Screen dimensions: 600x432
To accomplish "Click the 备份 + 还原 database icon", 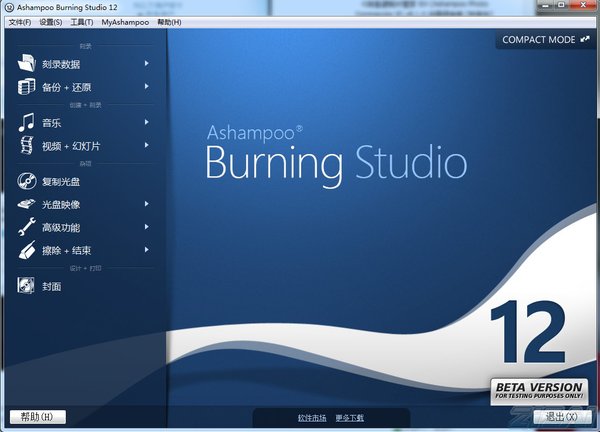I will click(27, 86).
